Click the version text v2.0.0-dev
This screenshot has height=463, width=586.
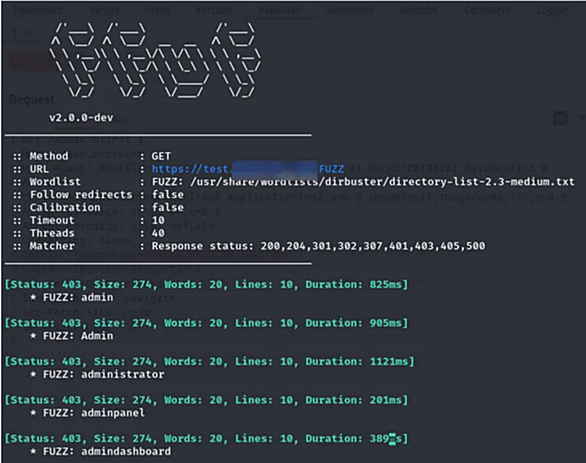tap(81, 118)
